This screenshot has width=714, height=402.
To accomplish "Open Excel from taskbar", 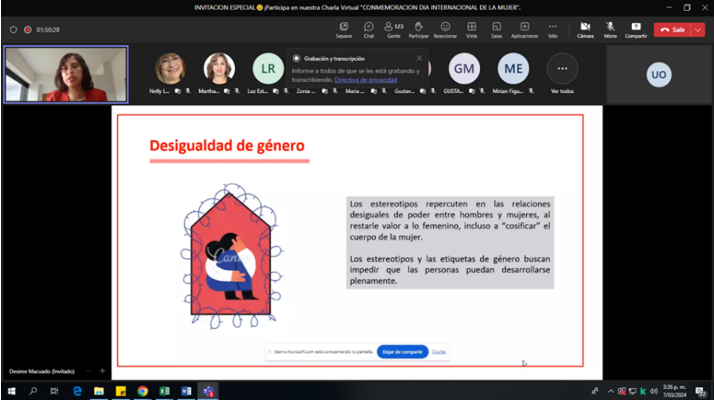I will click(164, 391).
